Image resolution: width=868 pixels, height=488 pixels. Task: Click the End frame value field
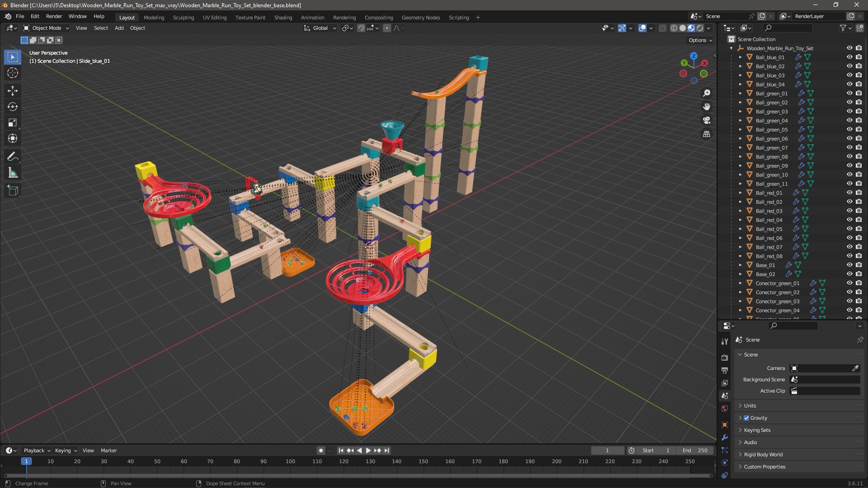(x=695, y=450)
